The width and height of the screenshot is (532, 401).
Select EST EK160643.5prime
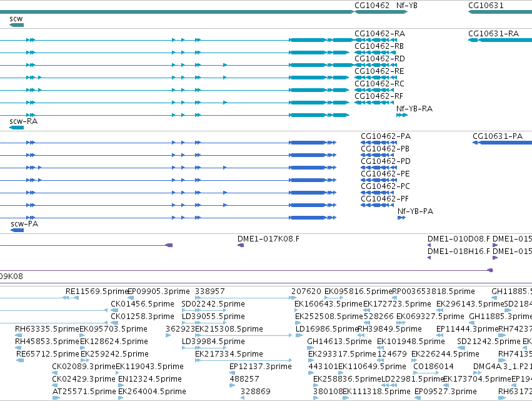(x=328, y=304)
